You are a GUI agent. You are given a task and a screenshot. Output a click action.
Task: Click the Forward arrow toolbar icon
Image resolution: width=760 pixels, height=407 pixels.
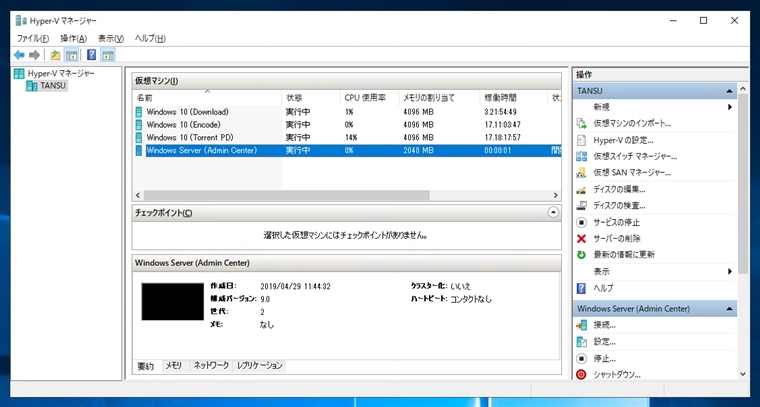click(x=34, y=55)
